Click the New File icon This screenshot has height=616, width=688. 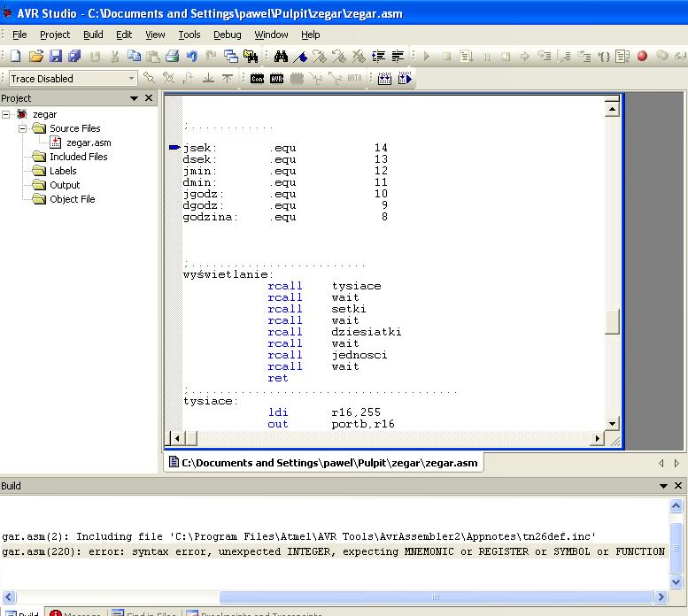click(x=15, y=56)
